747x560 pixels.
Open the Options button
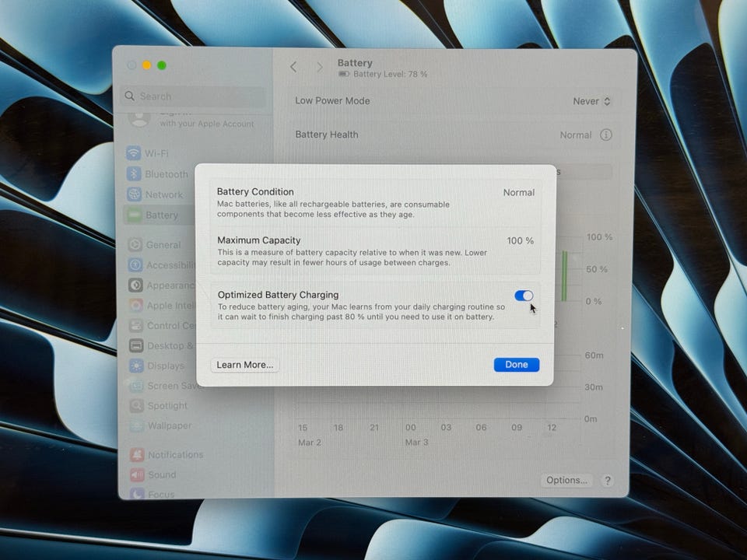click(x=566, y=480)
